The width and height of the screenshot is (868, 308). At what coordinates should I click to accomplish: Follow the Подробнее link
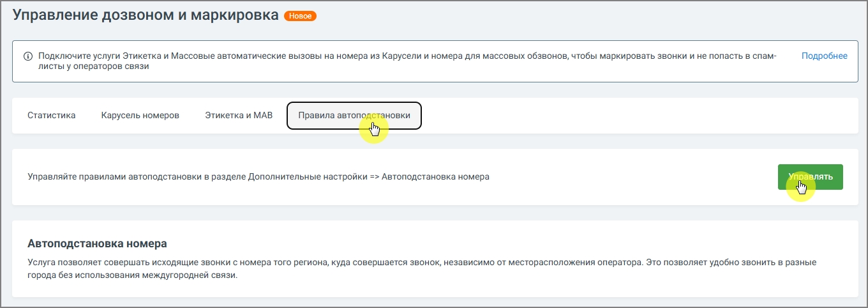(824, 56)
